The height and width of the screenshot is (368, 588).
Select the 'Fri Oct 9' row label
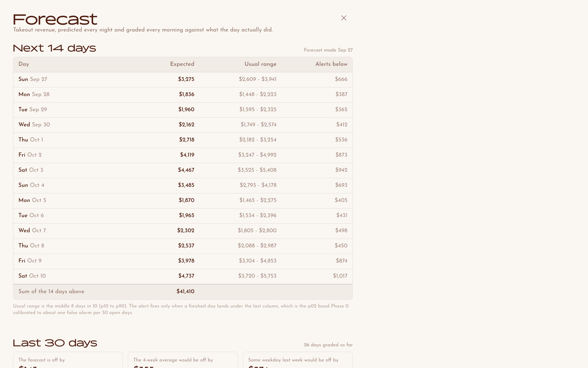30,261
